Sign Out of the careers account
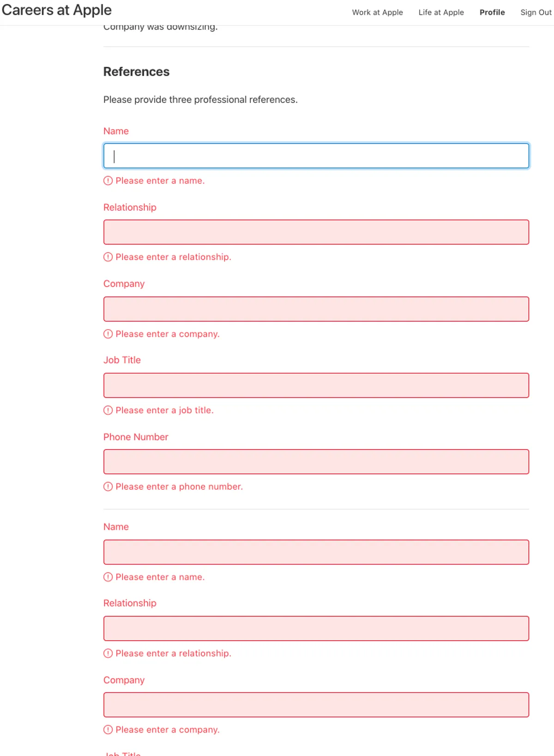554x756 pixels. 536,12
